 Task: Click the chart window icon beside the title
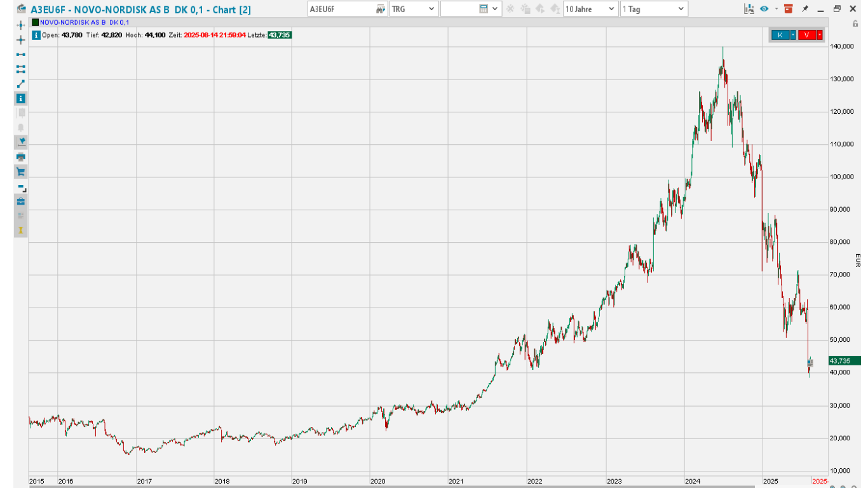point(22,9)
